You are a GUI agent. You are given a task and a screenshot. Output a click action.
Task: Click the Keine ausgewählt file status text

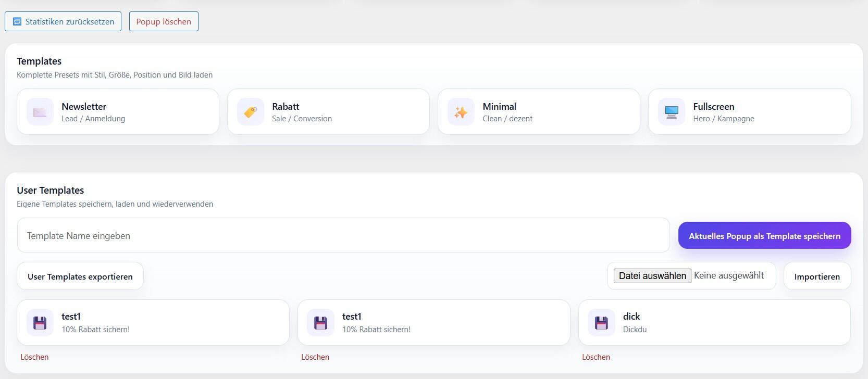tap(729, 275)
